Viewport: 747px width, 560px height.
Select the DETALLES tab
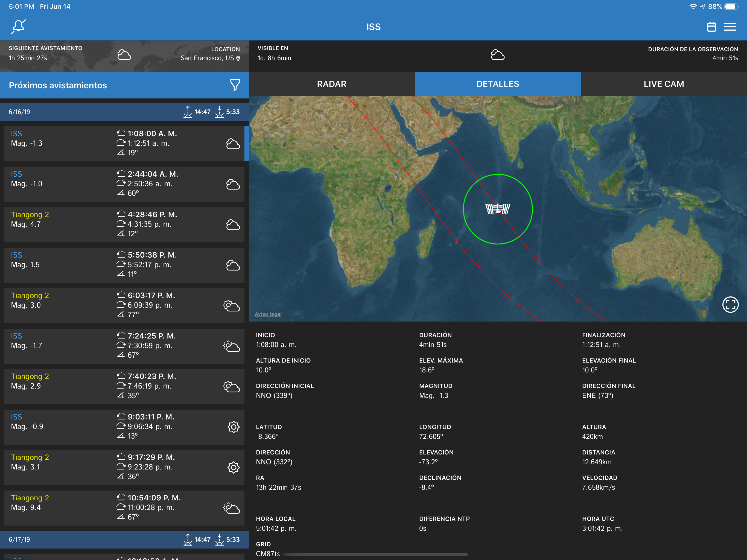point(497,84)
